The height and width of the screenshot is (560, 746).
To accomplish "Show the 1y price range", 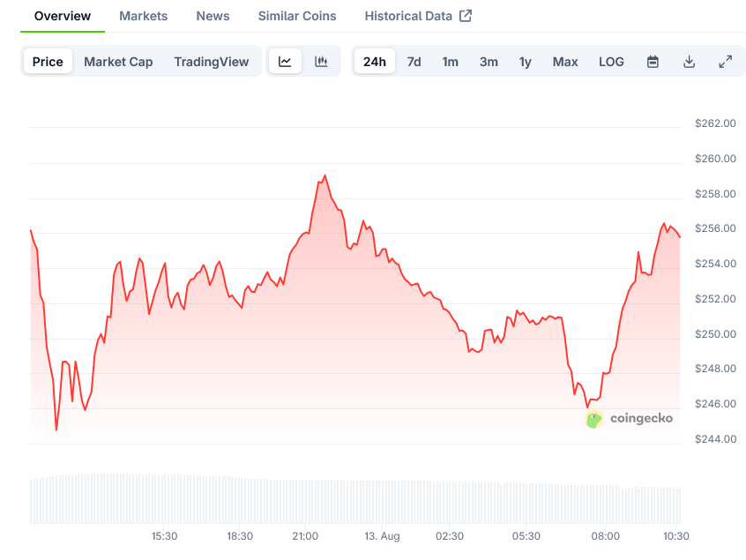I will pyautogui.click(x=525, y=62).
